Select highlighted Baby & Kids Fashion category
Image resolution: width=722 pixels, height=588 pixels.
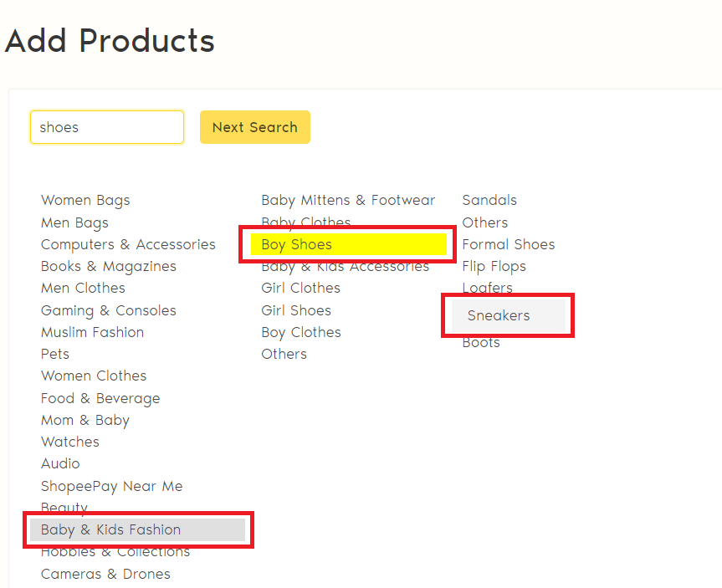110,529
